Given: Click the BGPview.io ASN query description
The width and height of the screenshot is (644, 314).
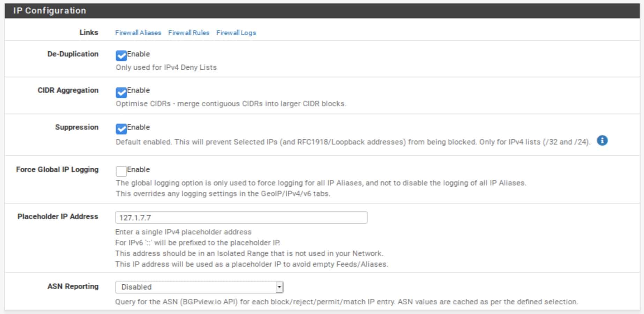Looking at the screenshot, I should point(346,302).
